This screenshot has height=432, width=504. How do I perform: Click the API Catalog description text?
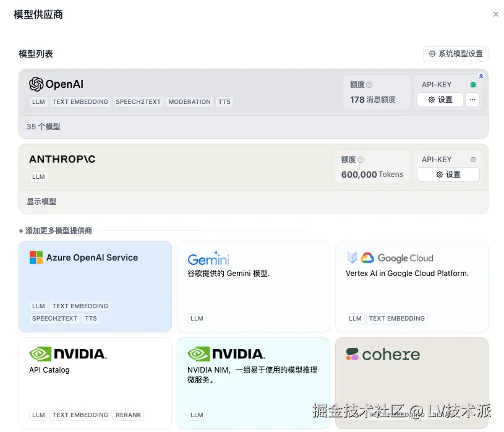49,370
